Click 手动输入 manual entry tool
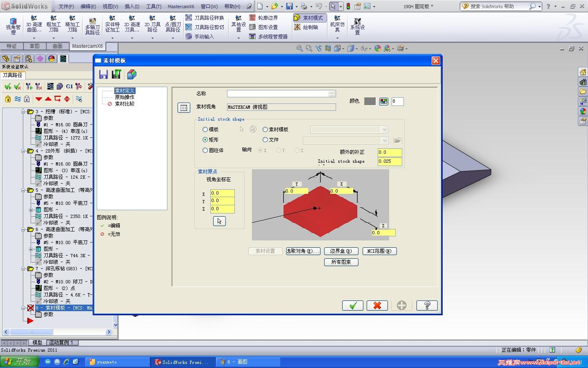 coord(200,36)
